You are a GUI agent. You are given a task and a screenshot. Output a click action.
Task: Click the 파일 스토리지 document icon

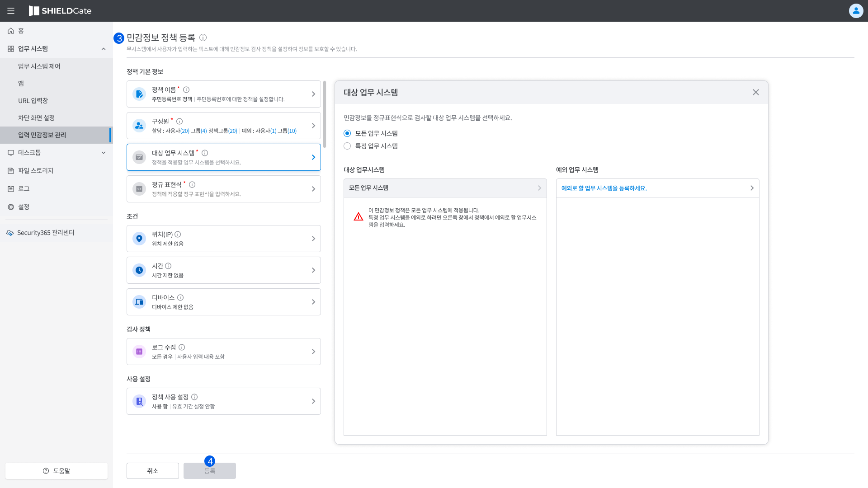11,171
